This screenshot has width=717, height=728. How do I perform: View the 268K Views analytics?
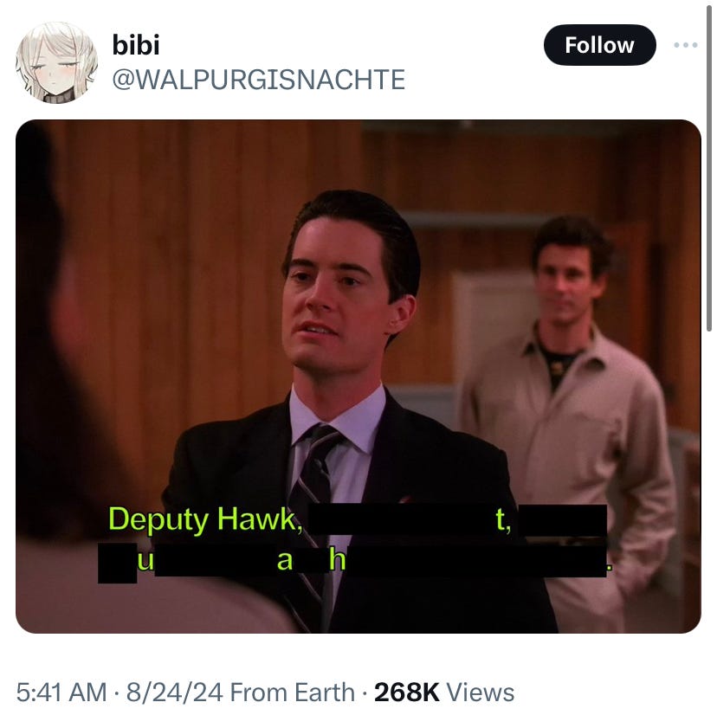(x=444, y=693)
